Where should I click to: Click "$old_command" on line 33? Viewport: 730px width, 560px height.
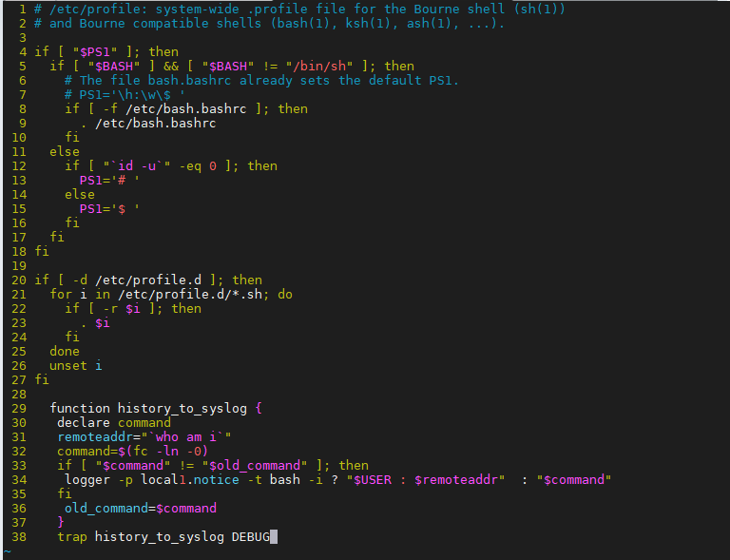255,466
